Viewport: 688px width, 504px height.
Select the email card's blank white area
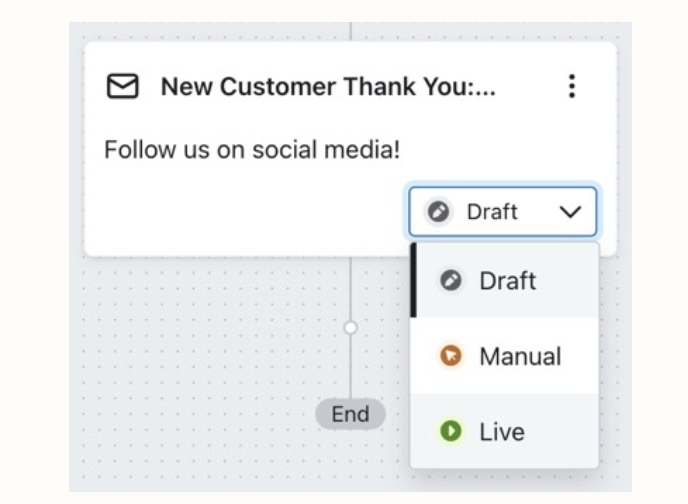[250, 215]
